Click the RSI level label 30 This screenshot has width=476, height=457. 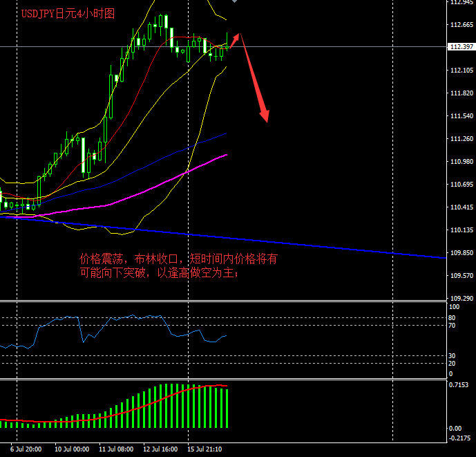(x=452, y=356)
